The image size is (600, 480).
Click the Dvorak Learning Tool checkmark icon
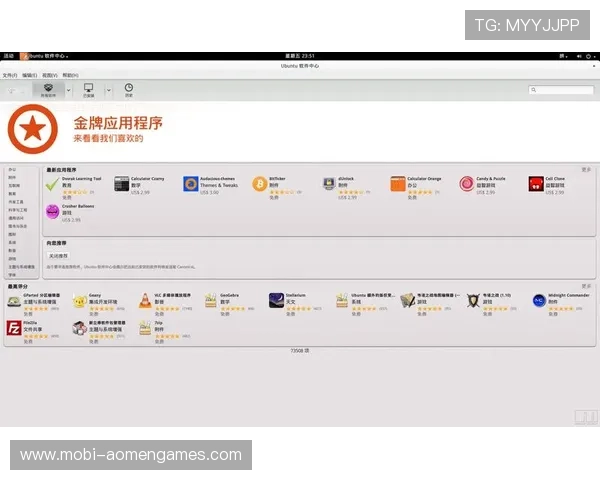click(52, 184)
